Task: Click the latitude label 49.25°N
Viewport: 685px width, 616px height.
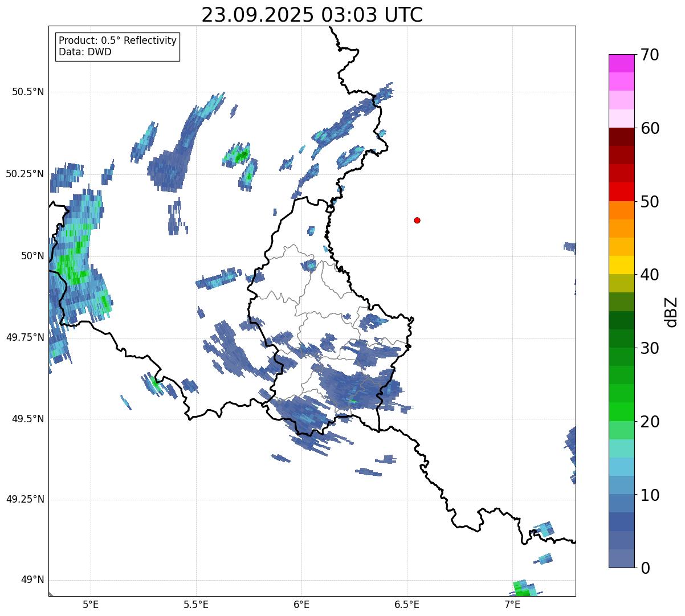Action: point(25,499)
